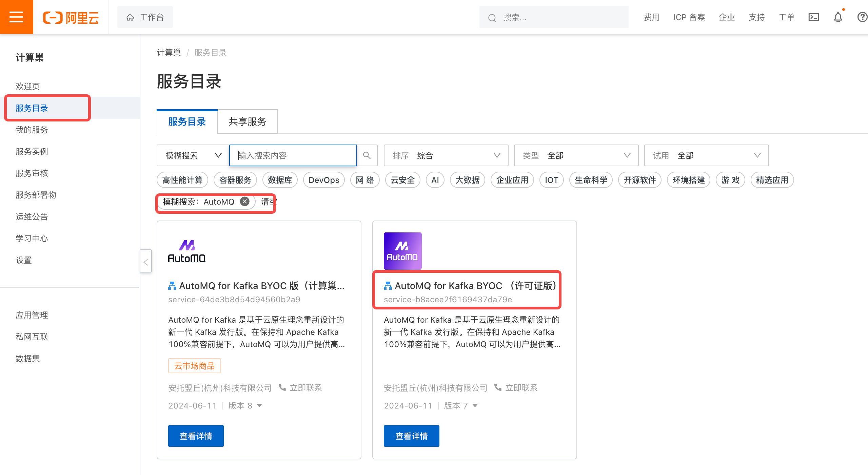
Task: Focus the top 搜索 input field
Action: click(x=554, y=17)
